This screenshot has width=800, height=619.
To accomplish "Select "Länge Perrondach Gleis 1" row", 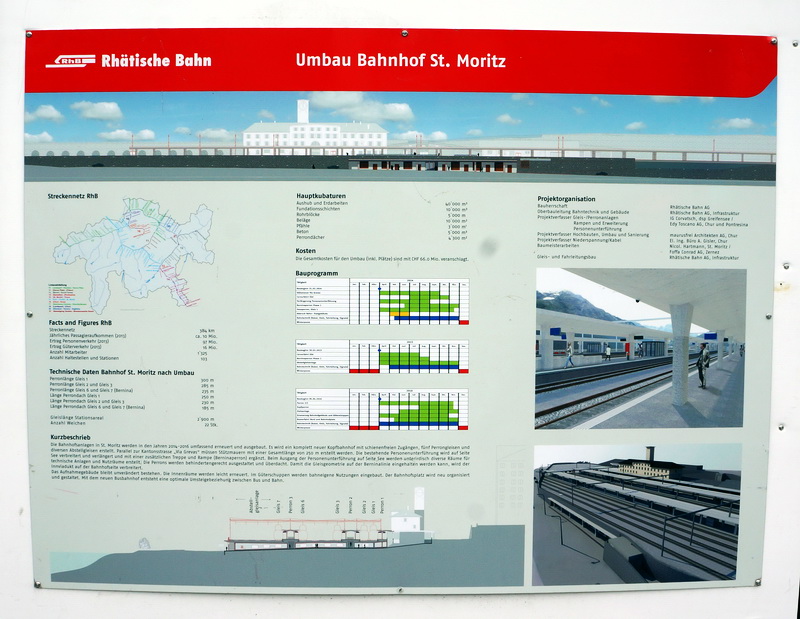I will tap(132, 396).
